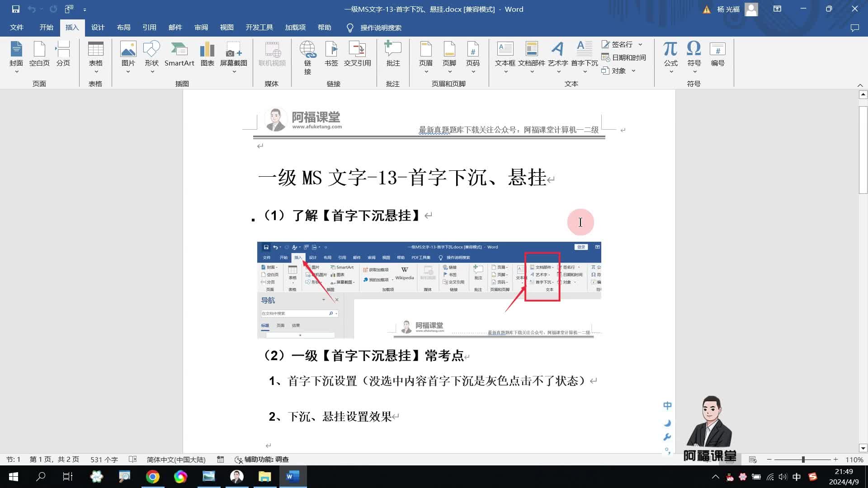Viewport: 868px width, 488px height.
Task: Open drop cap (首字下沉) options
Action: pos(585,57)
